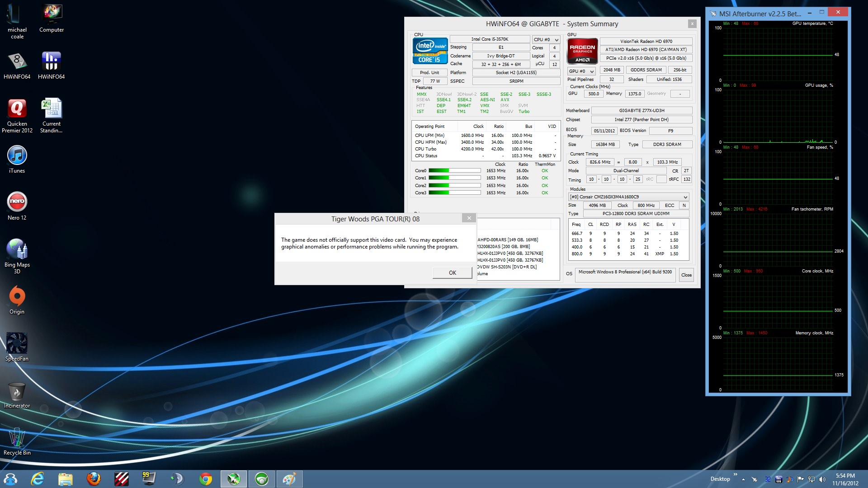The image size is (868, 488).
Task: Click the OS Windows 8 Professional field
Action: tap(625, 275)
